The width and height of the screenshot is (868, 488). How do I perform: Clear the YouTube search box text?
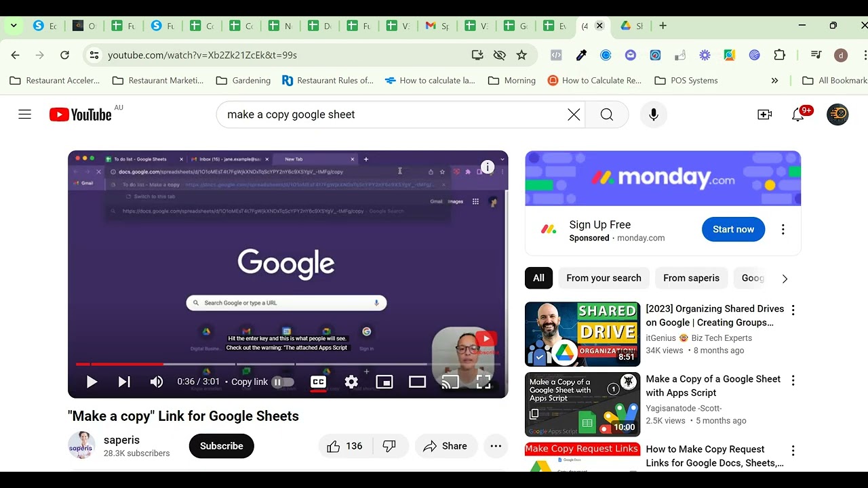pos(574,115)
